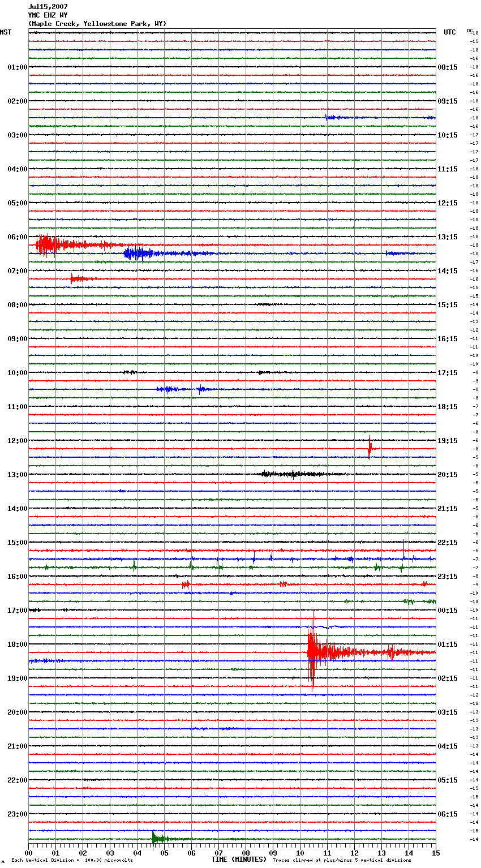Click the red spike on the 12:15 trace
The height and width of the screenshot is (868, 481).
click(370, 448)
